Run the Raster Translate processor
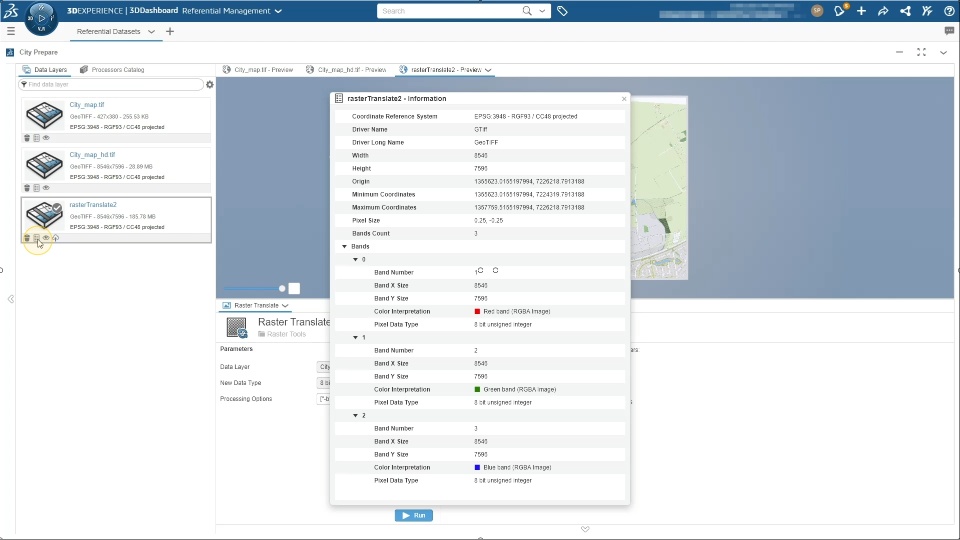 [x=414, y=516]
